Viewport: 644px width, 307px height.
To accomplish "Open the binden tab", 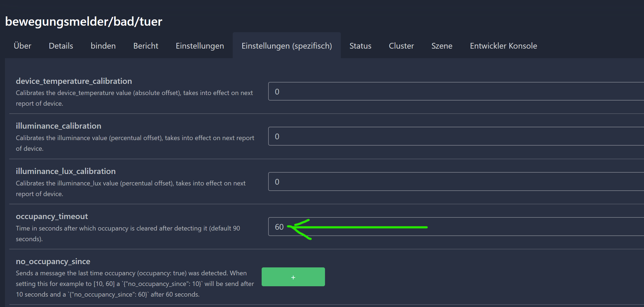I will click(x=103, y=46).
